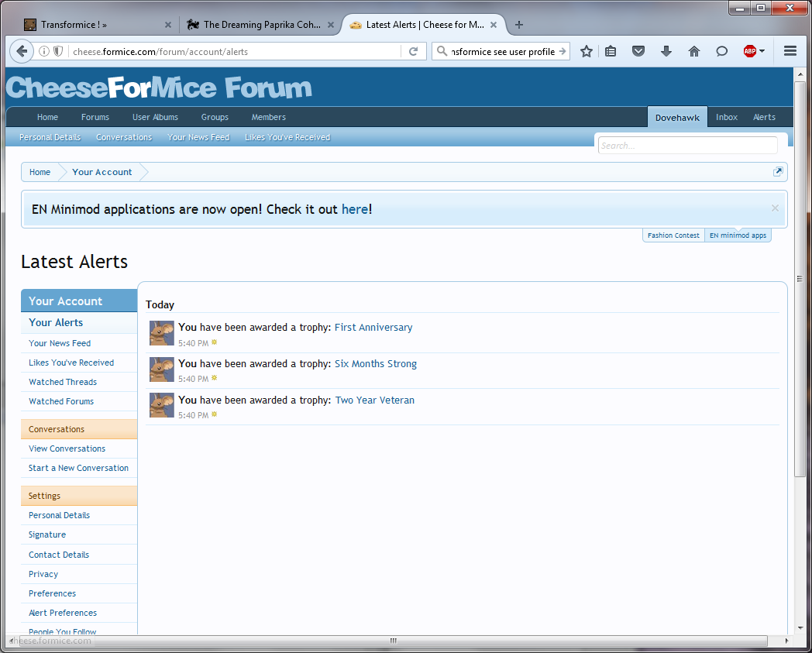The height and width of the screenshot is (653, 812).
Task: Go to browser home page icon
Action: [694, 51]
